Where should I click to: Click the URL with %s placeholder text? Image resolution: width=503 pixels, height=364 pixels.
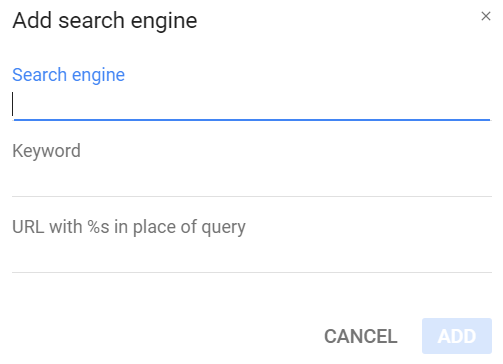point(129,227)
